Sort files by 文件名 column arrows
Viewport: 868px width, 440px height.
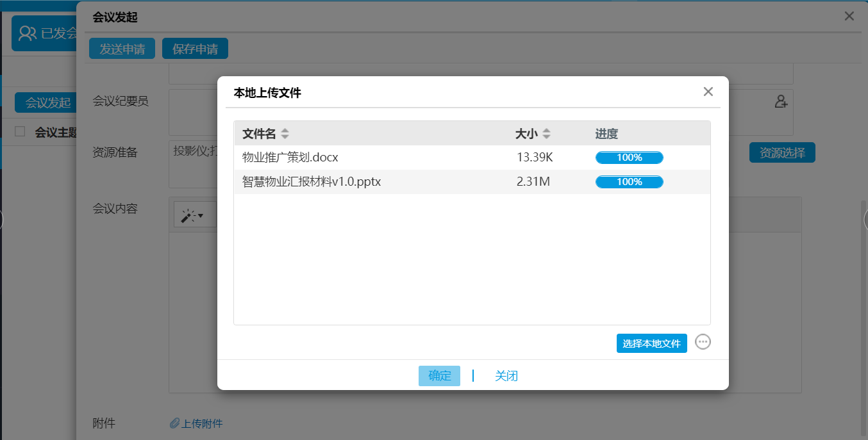(285, 134)
